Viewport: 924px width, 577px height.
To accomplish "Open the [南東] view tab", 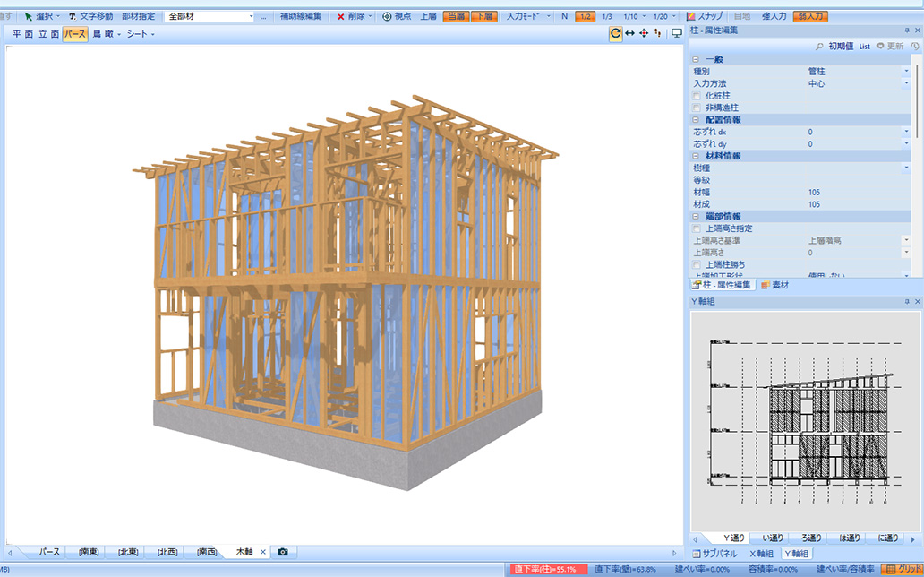I will click(x=89, y=552).
